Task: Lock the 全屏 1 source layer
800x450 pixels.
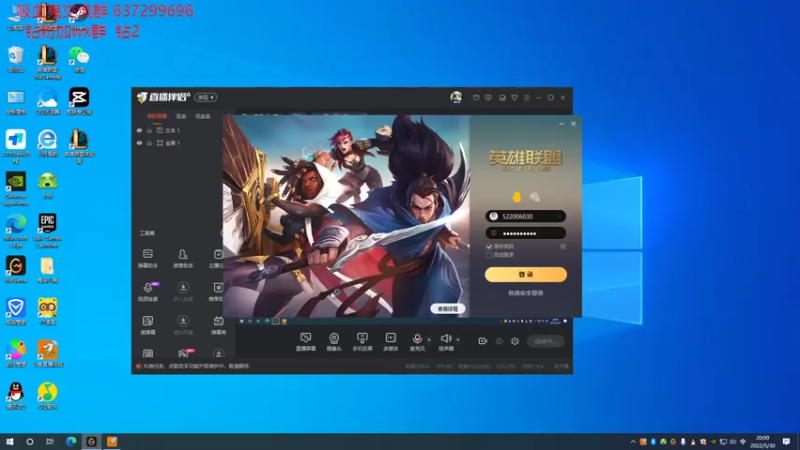Action: (149, 143)
